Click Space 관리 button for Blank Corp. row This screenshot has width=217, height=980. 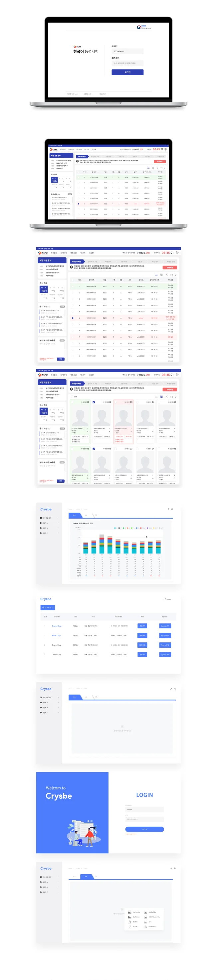pyautogui.click(x=165, y=636)
